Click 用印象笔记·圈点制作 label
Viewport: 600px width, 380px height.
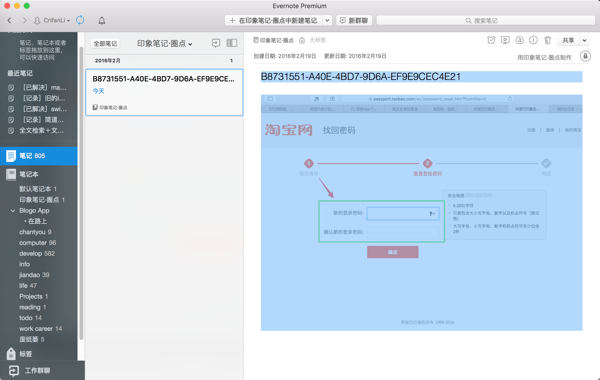[x=544, y=57]
